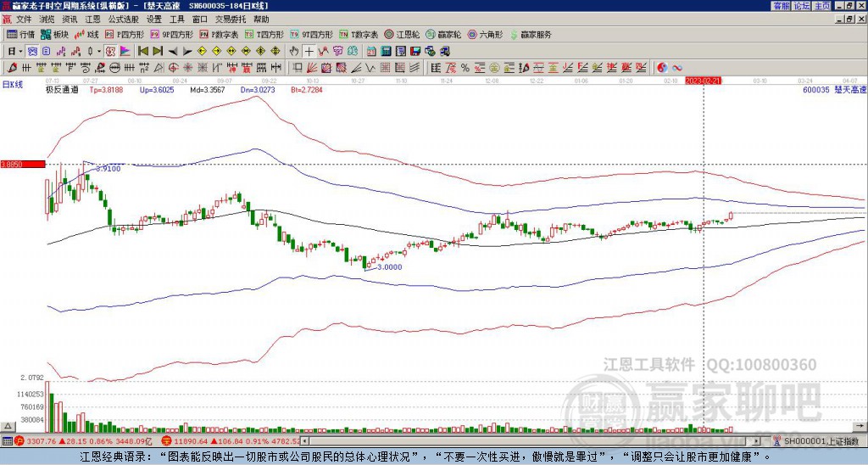
Task: Toggle the 权 (rights adjustment) button
Action: 110,52
